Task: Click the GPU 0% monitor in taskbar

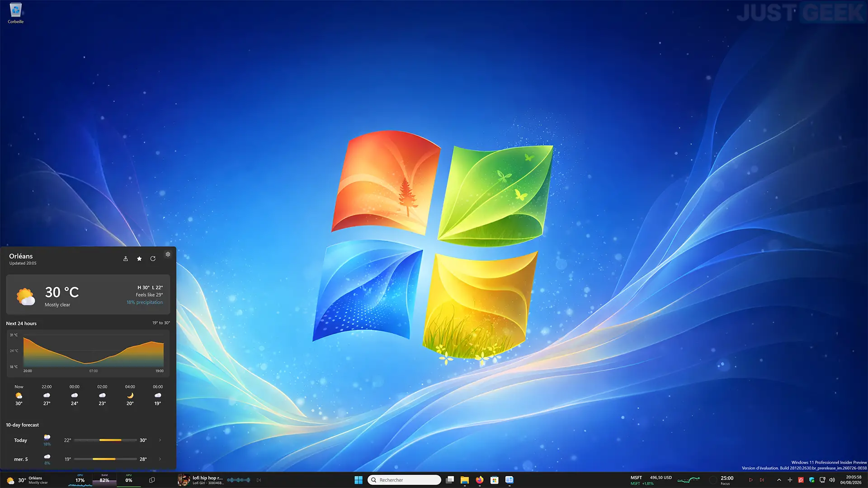Action: tap(129, 480)
